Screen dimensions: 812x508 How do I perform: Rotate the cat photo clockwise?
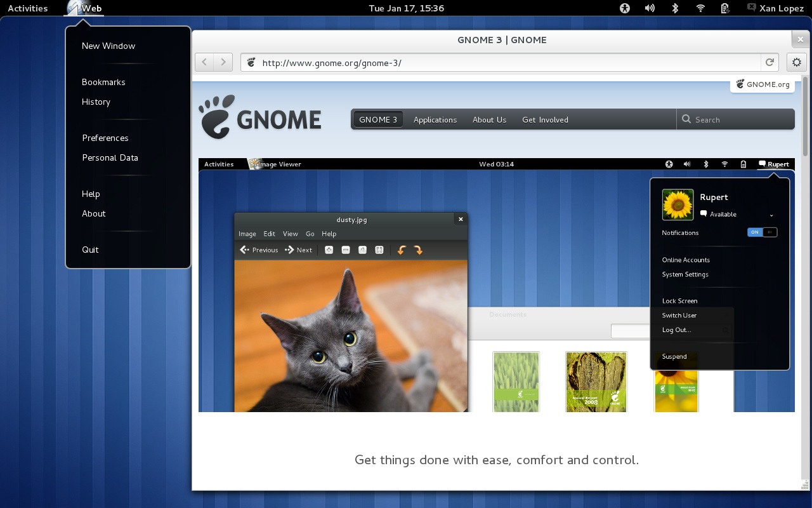click(419, 250)
